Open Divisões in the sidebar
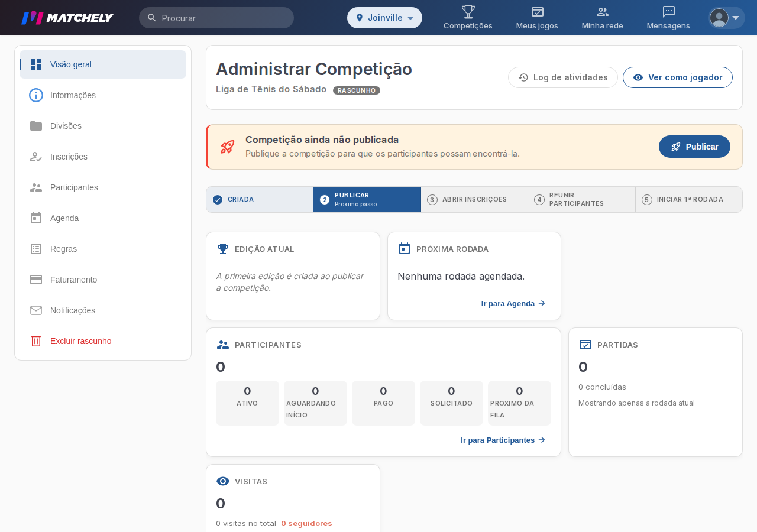This screenshot has width=757, height=532. coord(103,126)
